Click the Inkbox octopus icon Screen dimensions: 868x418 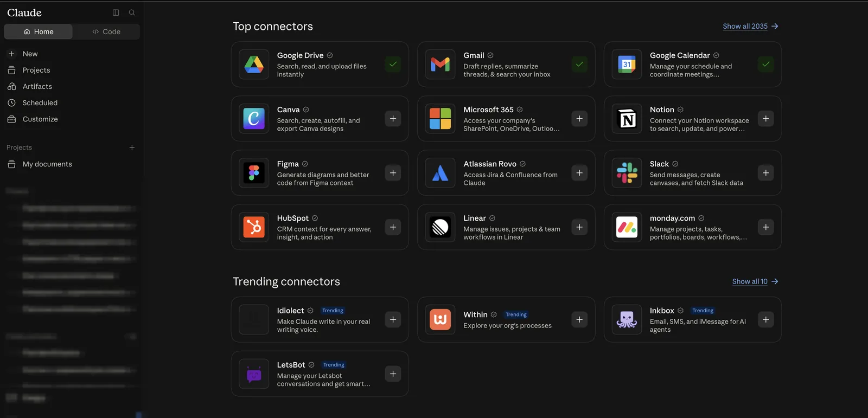pyautogui.click(x=627, y=319)
